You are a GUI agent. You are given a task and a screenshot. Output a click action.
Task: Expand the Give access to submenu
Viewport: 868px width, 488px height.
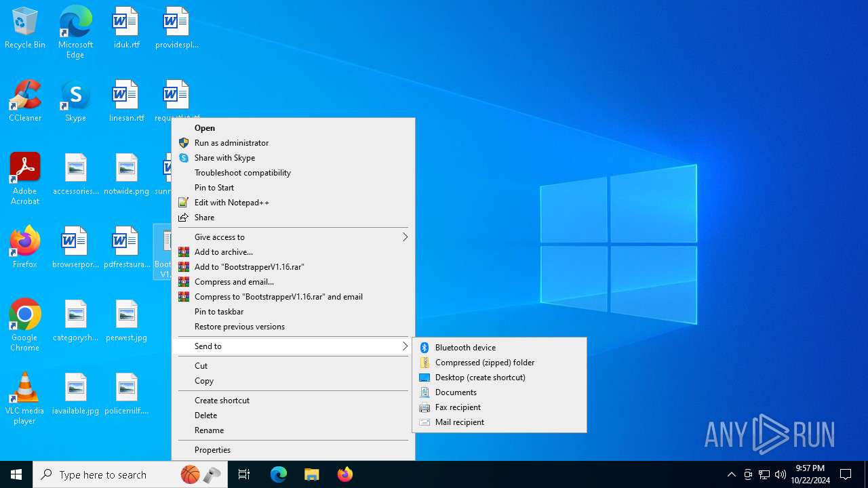tap(293, 237)
